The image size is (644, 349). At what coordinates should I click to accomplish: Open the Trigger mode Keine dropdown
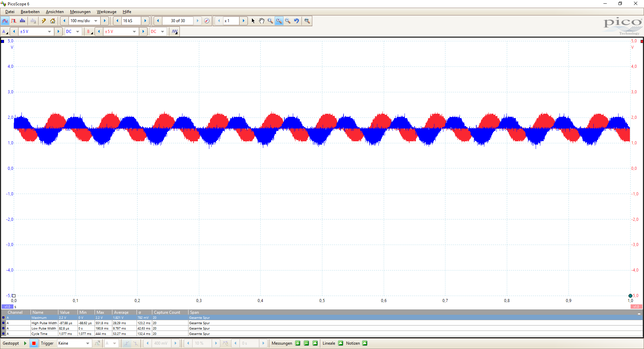point(88,343)
